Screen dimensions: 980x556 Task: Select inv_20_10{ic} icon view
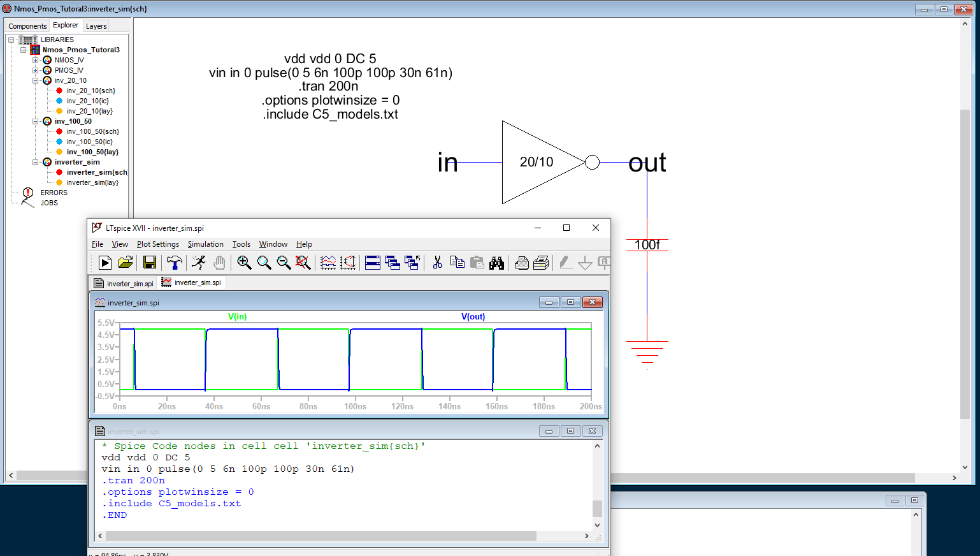tap(88, 101)
